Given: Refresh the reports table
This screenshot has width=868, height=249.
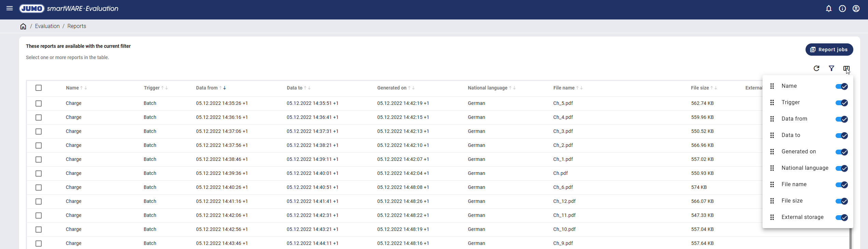Looking at the screenshot, I should tap(816, 69).
